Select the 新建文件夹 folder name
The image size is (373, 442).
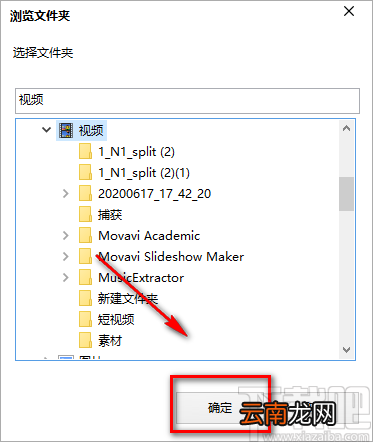(128, 299)
